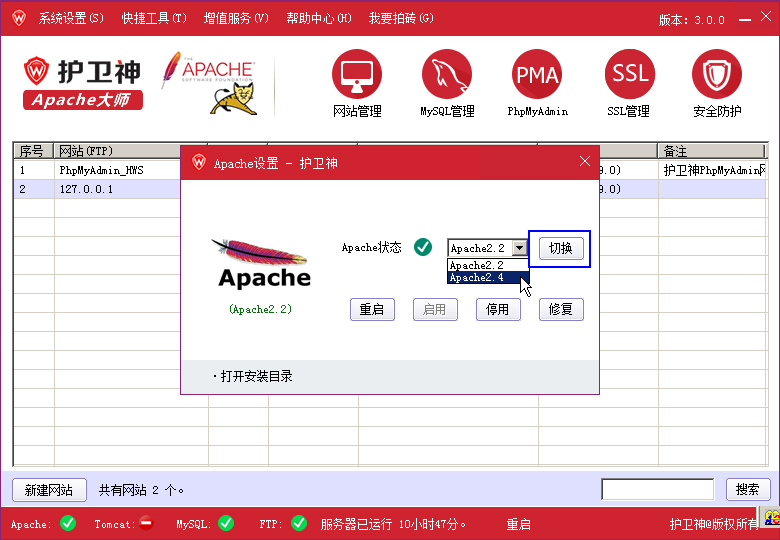Open the 网站管理 monitor icon
The image size is (780, 540).
(357, 74)
